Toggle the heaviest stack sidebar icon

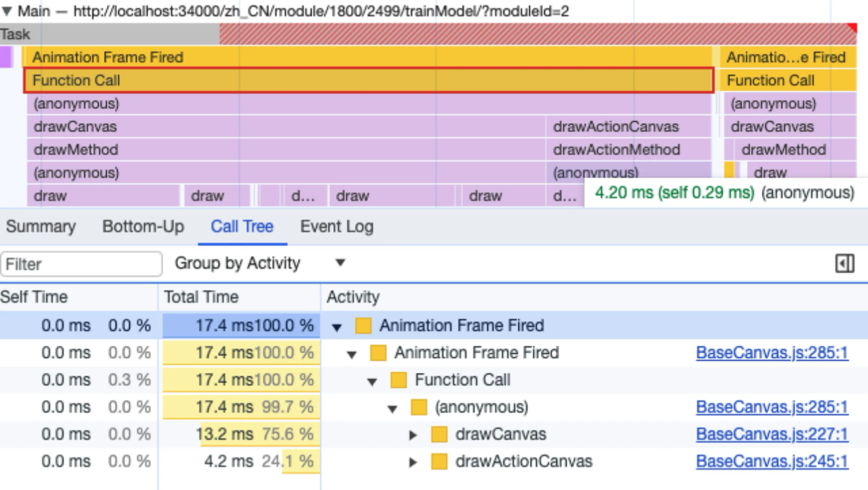(844, 264)
